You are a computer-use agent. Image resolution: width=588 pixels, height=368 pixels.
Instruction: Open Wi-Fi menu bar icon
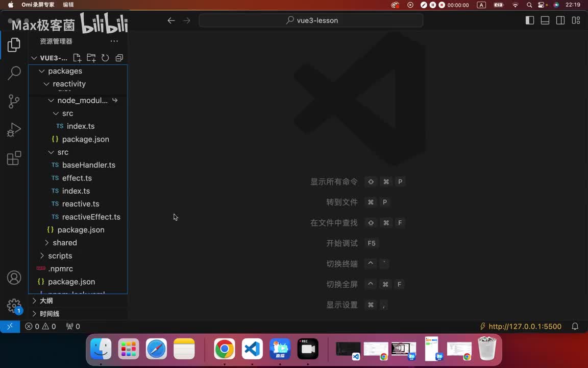pyautogui.click(x=515, y=5)
